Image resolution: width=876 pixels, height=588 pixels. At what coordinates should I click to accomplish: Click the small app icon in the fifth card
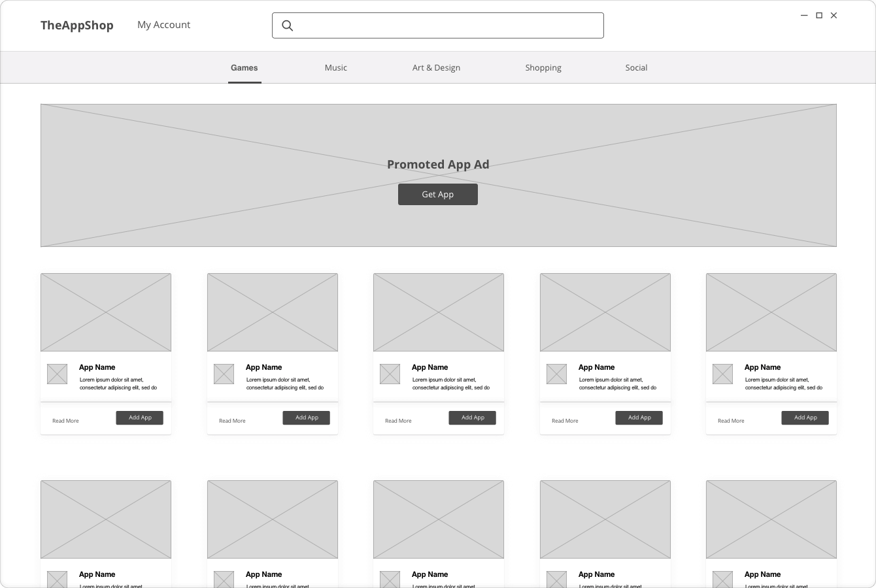point(722,374)
